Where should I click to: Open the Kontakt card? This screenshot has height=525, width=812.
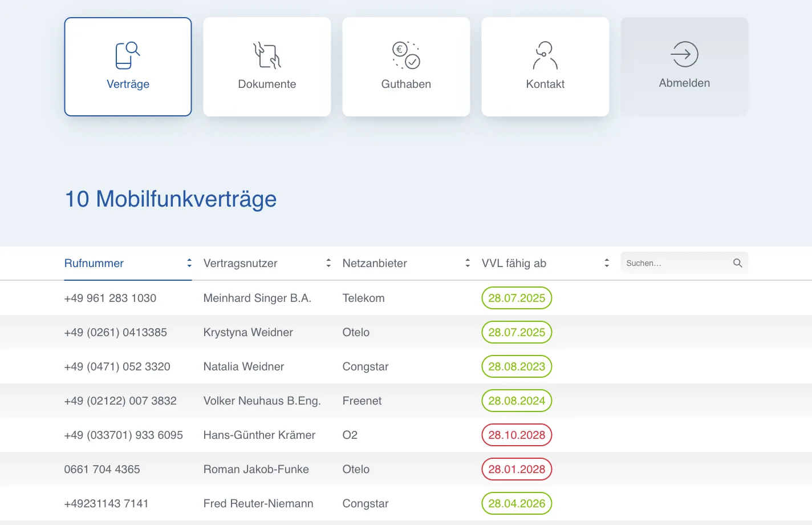tap(545, 67)
